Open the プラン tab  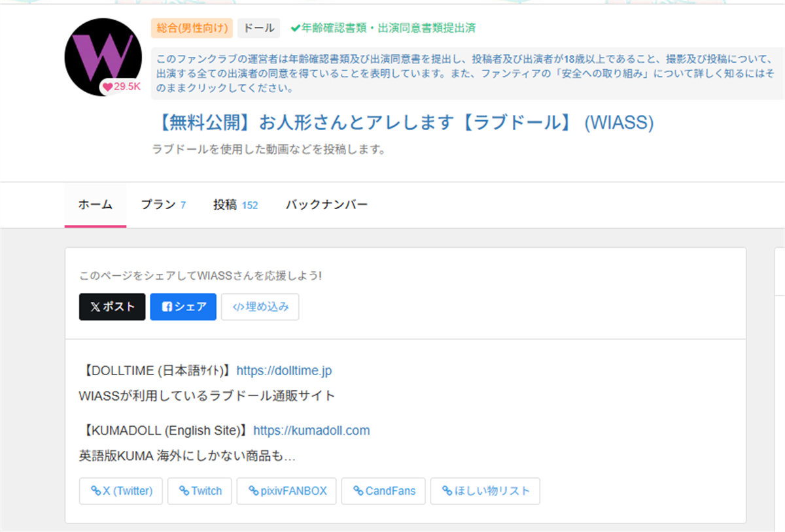click(x=164, y=205)
